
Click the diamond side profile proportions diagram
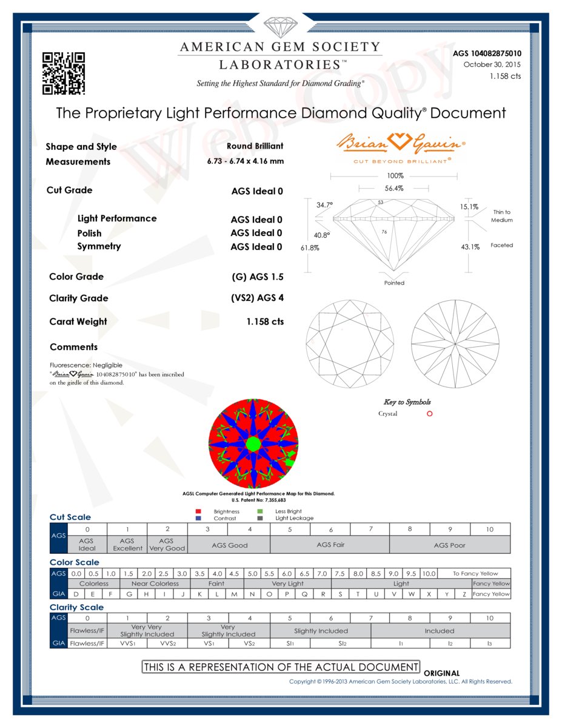(394, 234)
